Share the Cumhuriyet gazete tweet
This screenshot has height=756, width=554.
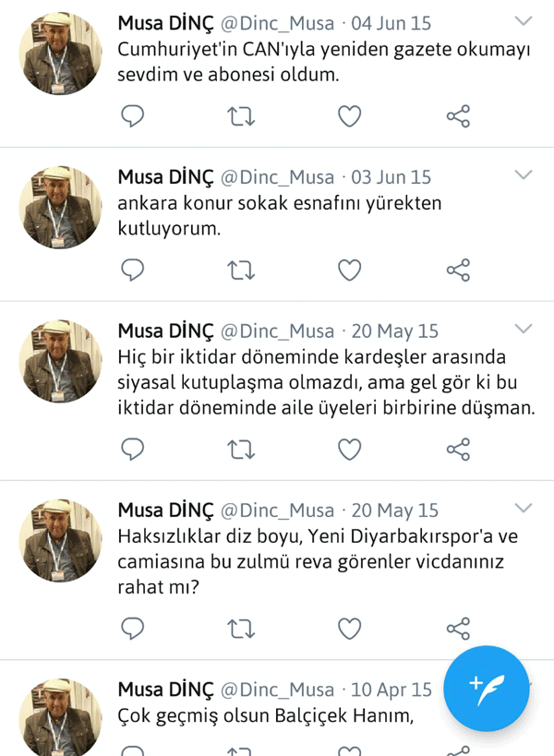458,116
